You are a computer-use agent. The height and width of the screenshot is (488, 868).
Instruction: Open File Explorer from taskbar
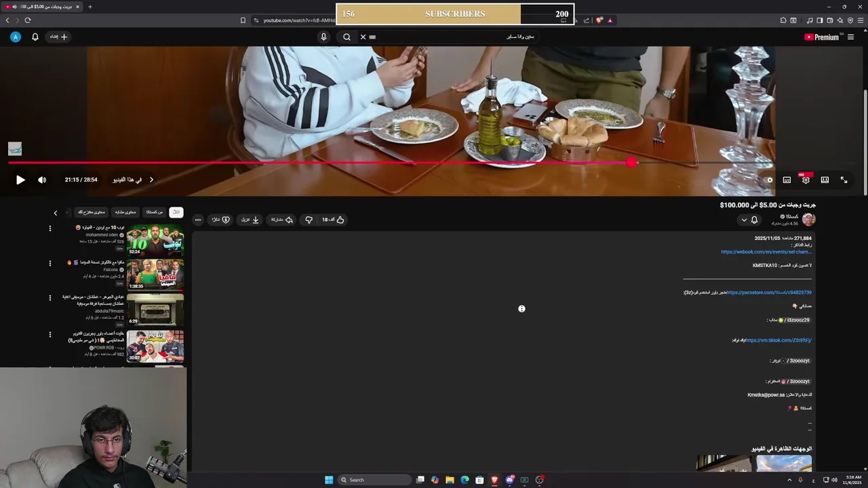450,480
